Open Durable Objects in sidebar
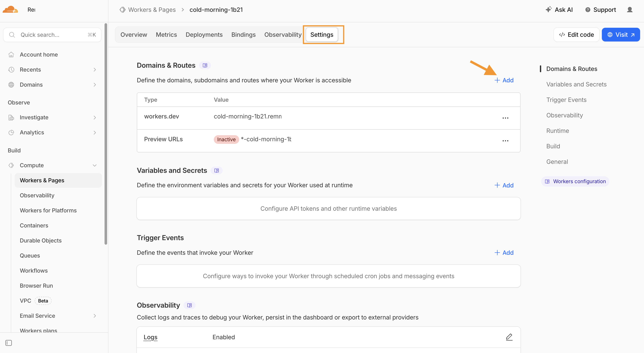This screenshot has width=644, height=353. 41,241
